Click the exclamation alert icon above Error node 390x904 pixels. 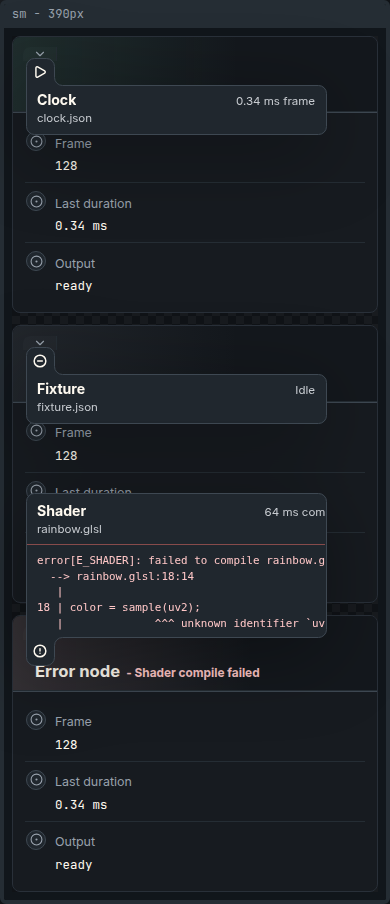[40, 651]
